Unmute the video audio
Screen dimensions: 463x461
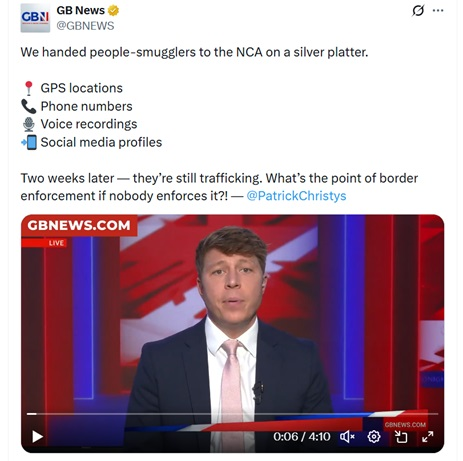click(x=347, y=436)
